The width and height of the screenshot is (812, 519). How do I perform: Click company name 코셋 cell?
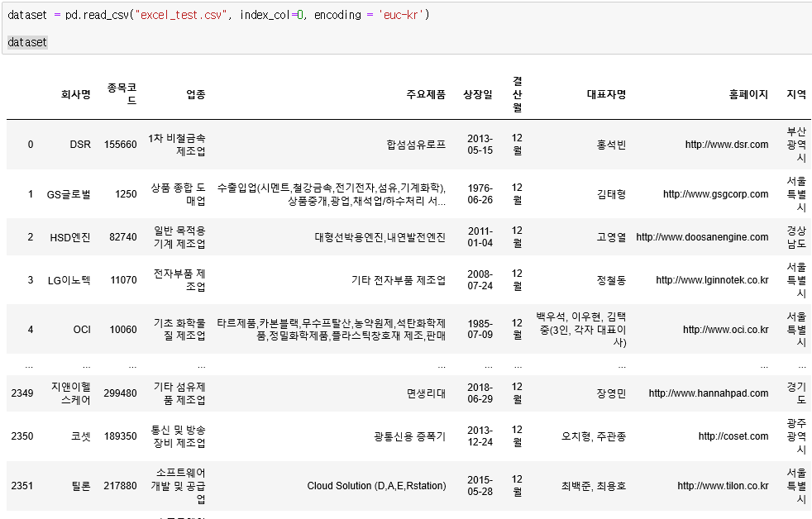[x=81, y=436]
